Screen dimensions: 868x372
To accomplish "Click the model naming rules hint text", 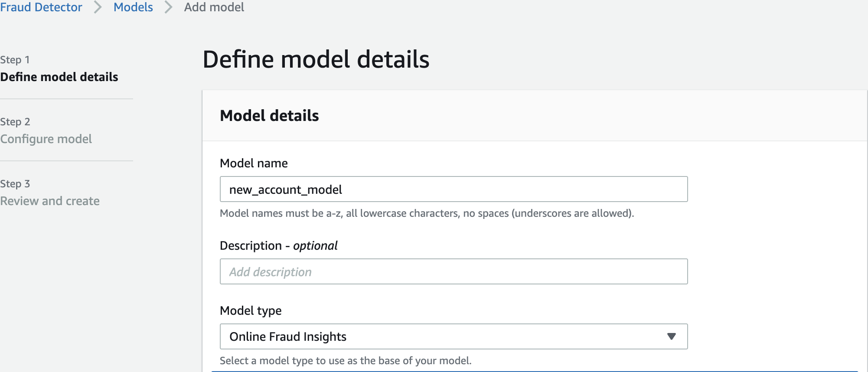I will 427,213.
